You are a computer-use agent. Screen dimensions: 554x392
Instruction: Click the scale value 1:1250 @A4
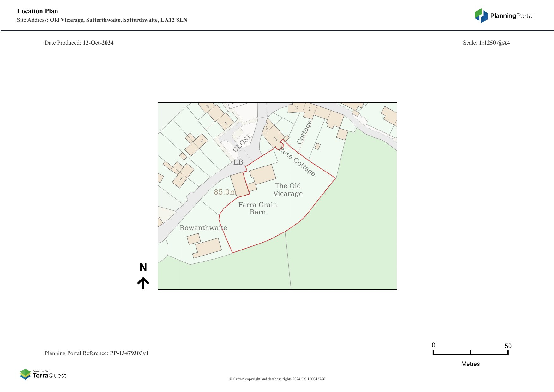point(494,43)
